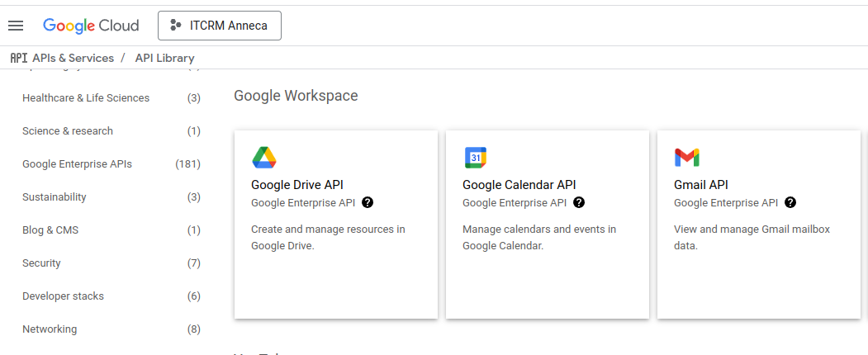Image resolution: width=868 pixels, height=355 pixels.
Task: Click 'Google Enterprise API' label on Gmail card
Action: [726, 203]
